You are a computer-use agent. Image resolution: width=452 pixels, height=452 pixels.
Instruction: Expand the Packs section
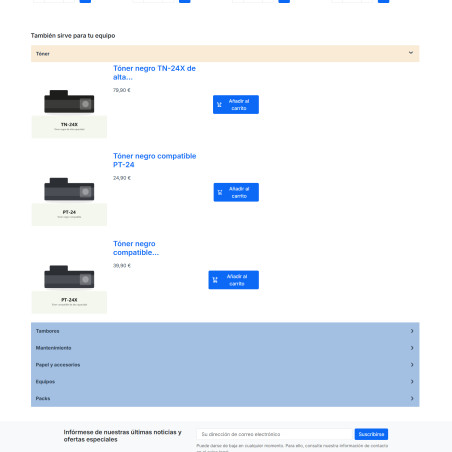click(225, 398)
